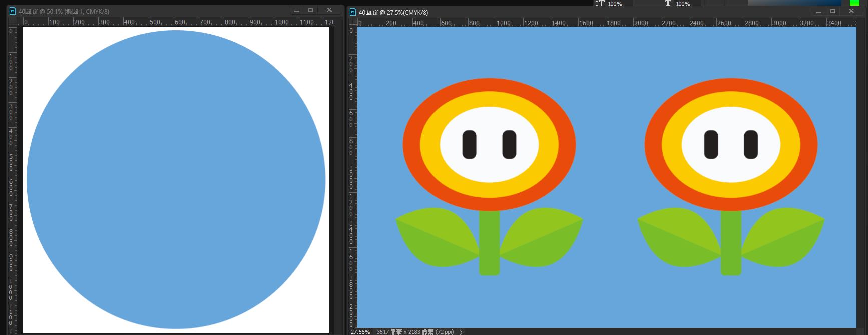Screen dimensions: 868x335
Task: Click the Photoshop icon of the 40面.tif window
Action: point(353,12)
